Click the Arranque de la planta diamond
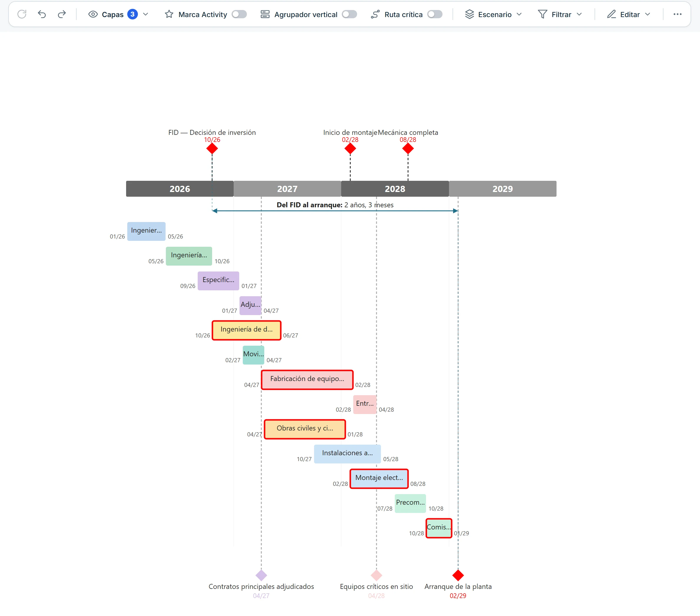700x616 pixels. point(458,575)
